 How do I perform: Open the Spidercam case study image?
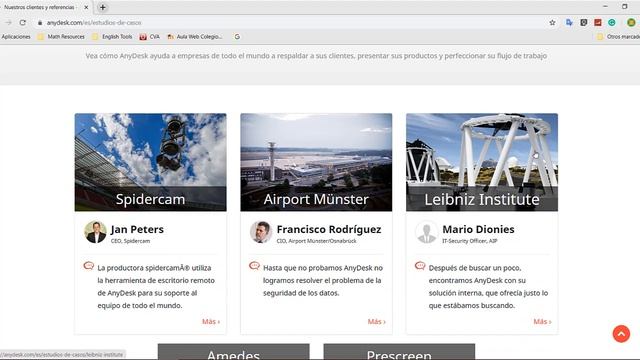click(x=151, y=162)
